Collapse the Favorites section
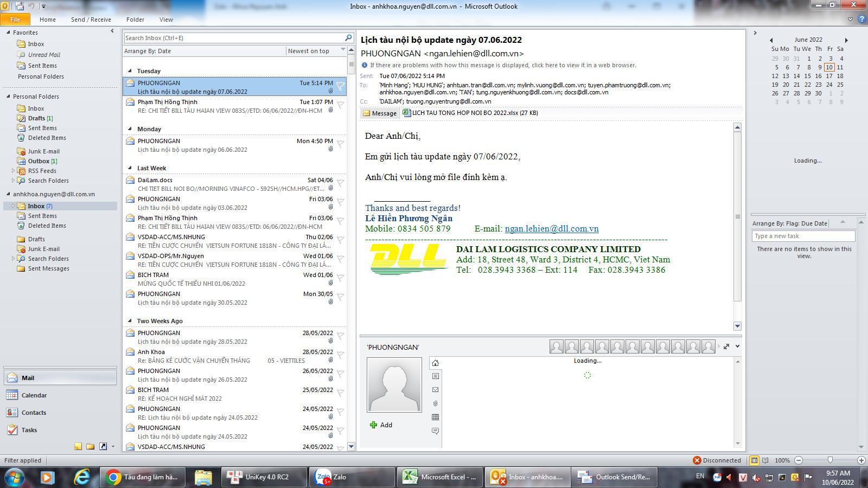 click(8, 33)
